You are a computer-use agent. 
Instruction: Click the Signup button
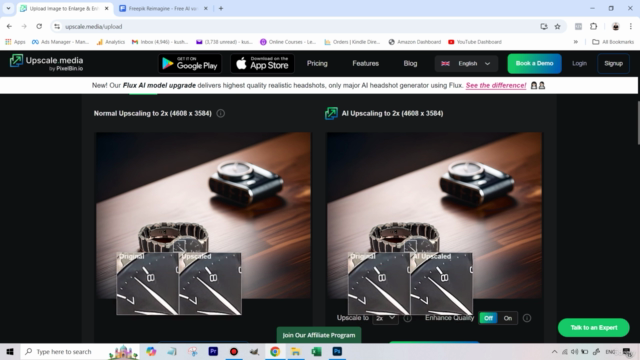coord(613,63)
